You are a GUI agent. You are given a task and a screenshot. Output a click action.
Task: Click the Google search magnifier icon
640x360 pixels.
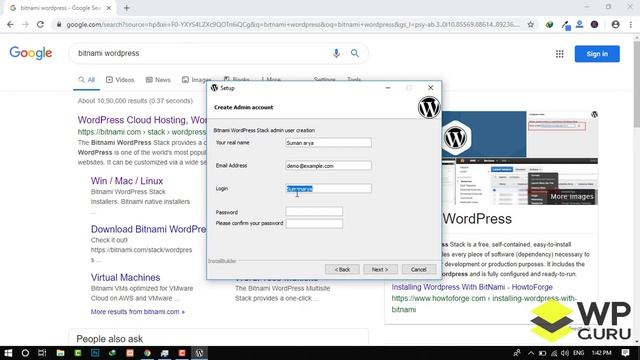(355, 53)
